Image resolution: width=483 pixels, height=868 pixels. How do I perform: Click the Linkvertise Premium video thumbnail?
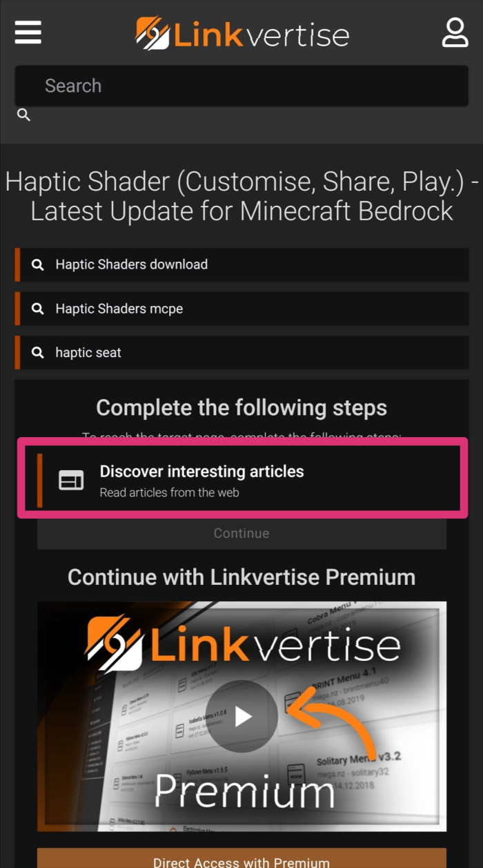[241, 717]
